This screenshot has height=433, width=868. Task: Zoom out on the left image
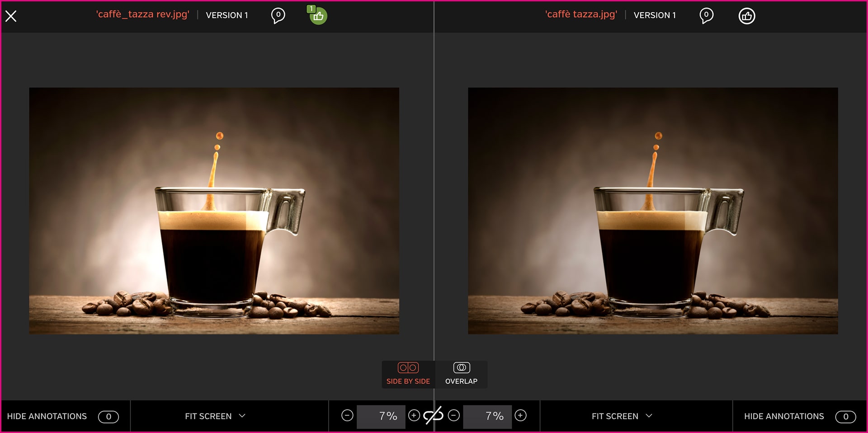(x=347, y=415)
